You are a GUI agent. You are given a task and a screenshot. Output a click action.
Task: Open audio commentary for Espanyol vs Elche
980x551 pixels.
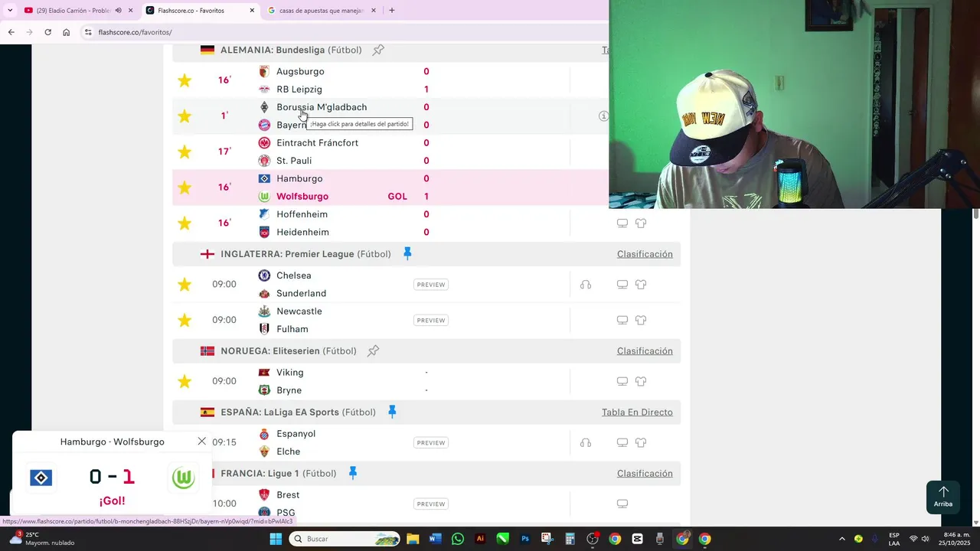point(586,442)
